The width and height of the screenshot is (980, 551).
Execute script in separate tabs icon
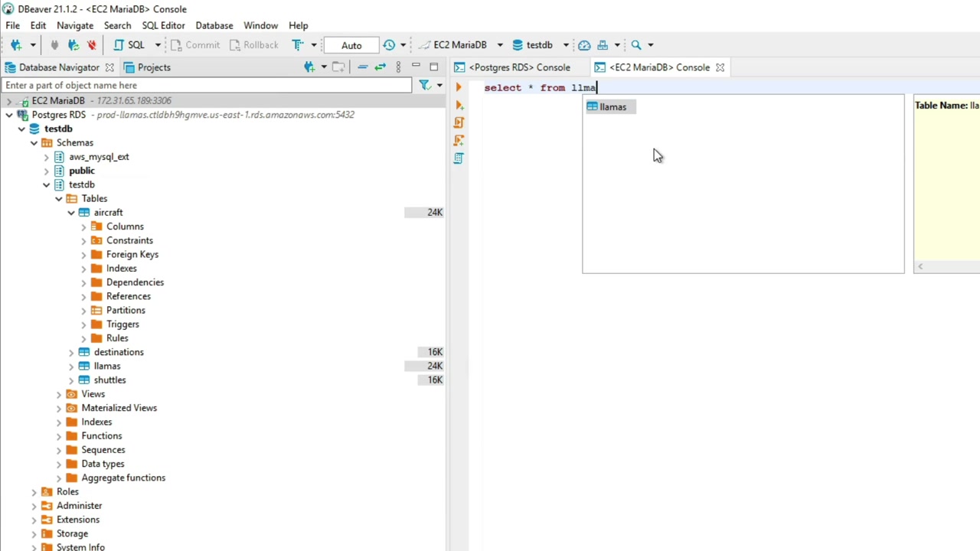pos(459,140)
